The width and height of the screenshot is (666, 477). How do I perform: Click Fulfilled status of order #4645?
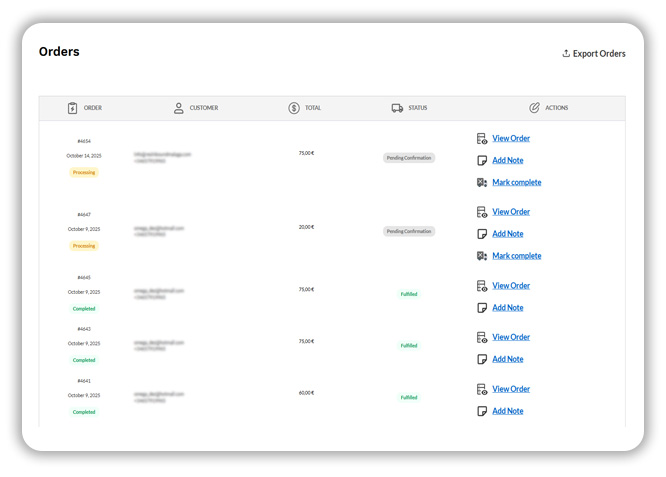pyautogui.click(x=409, y=294)
